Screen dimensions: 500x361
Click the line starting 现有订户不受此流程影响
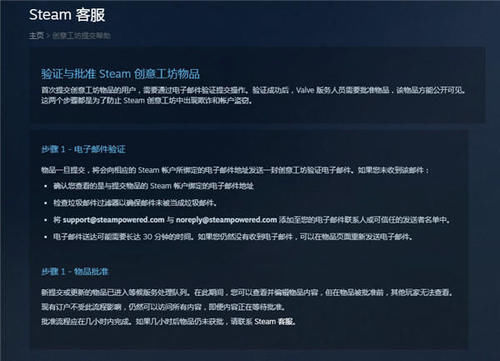tap(164, 307)
